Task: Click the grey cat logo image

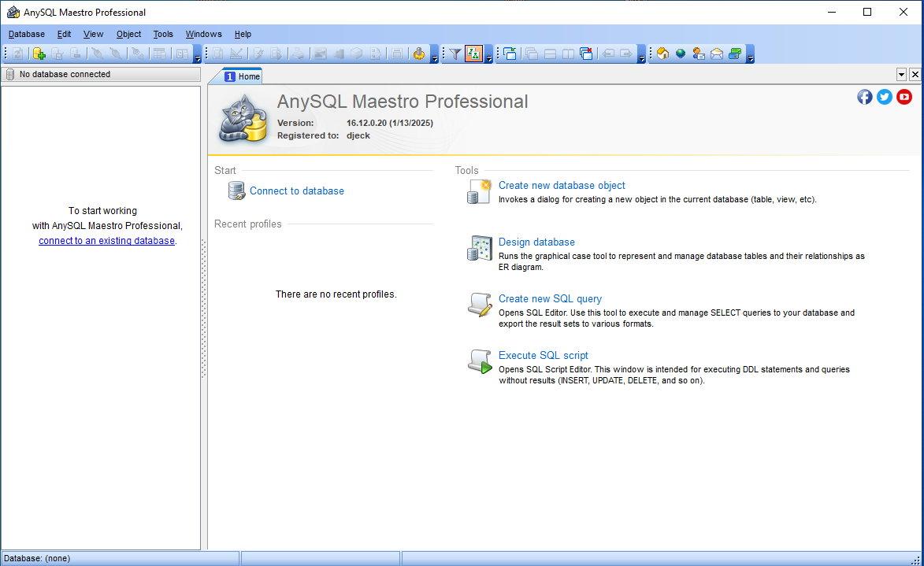Action: tap(243, 118)
